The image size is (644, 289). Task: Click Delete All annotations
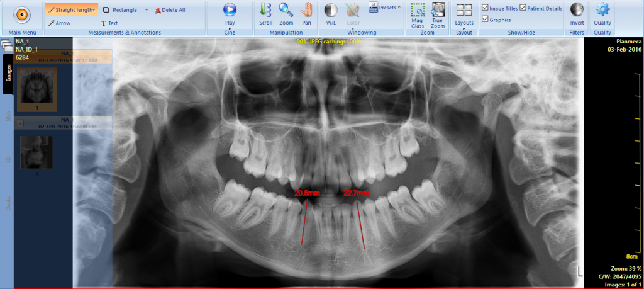tap(170, 10)
